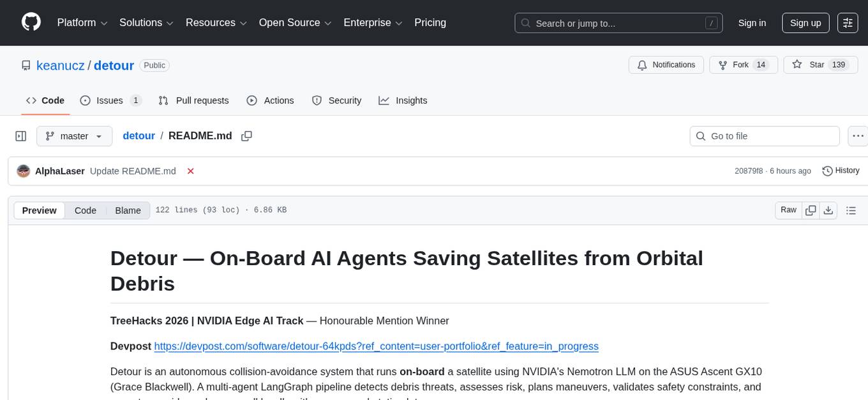Download the raw README file

click(x=828, y=210)
